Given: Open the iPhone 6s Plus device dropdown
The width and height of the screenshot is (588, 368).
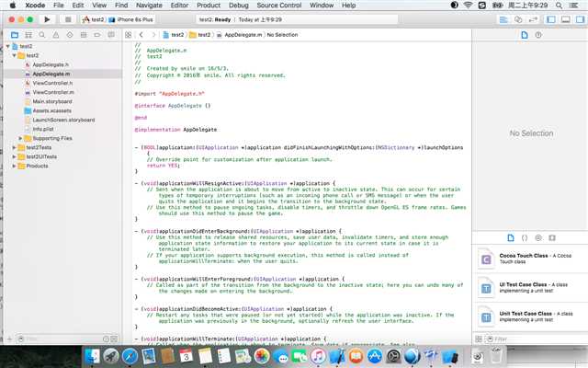Looking at the screenshot, I should [x=134, y=18].
